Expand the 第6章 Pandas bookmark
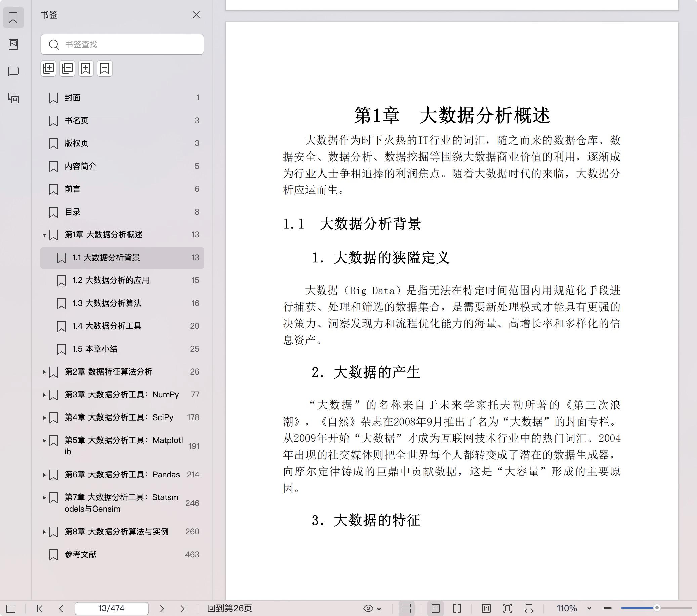This screenshot has height=616, width=697. tap(44, 475)
